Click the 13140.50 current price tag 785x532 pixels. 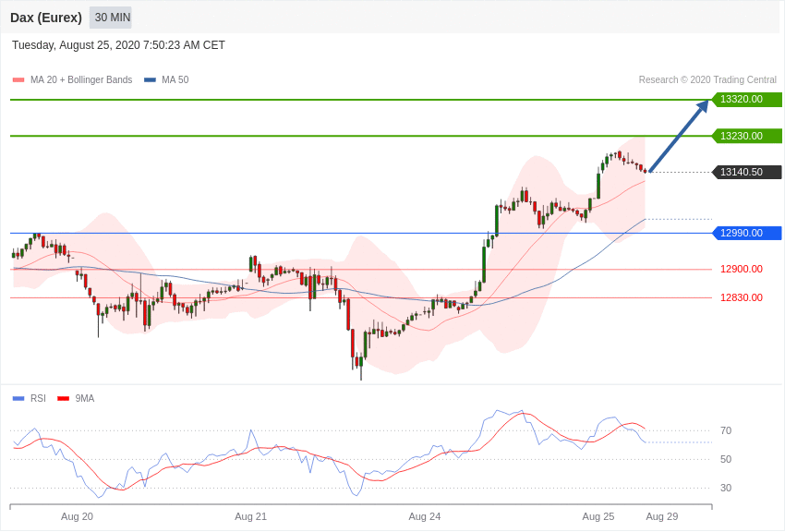(x=747, y=172)
